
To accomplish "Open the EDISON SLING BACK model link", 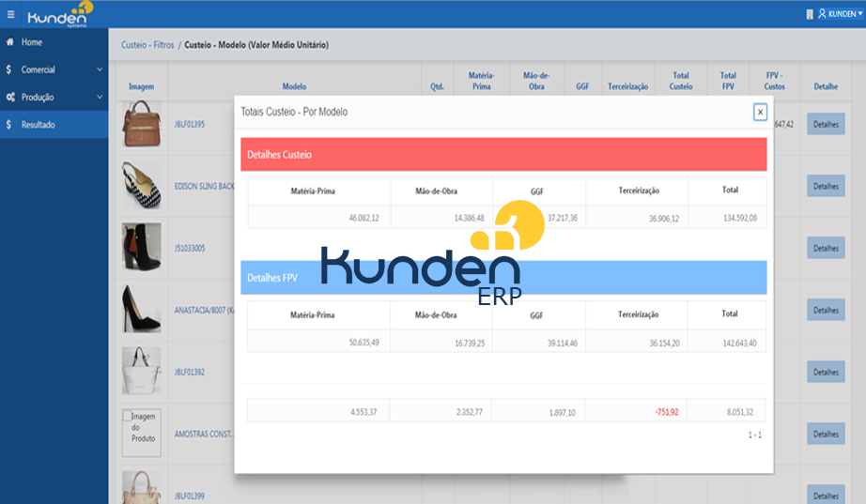I will pos(205,186).
